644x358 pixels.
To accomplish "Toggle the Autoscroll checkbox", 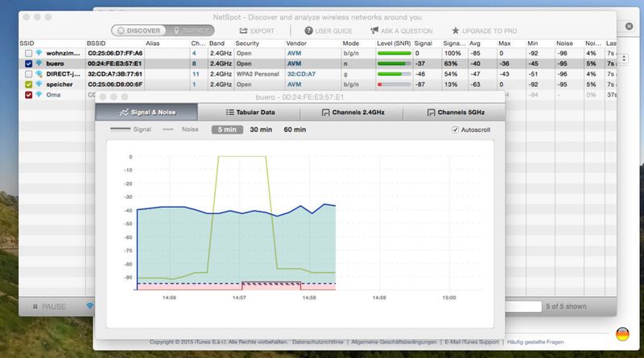I will coord(455,130).
